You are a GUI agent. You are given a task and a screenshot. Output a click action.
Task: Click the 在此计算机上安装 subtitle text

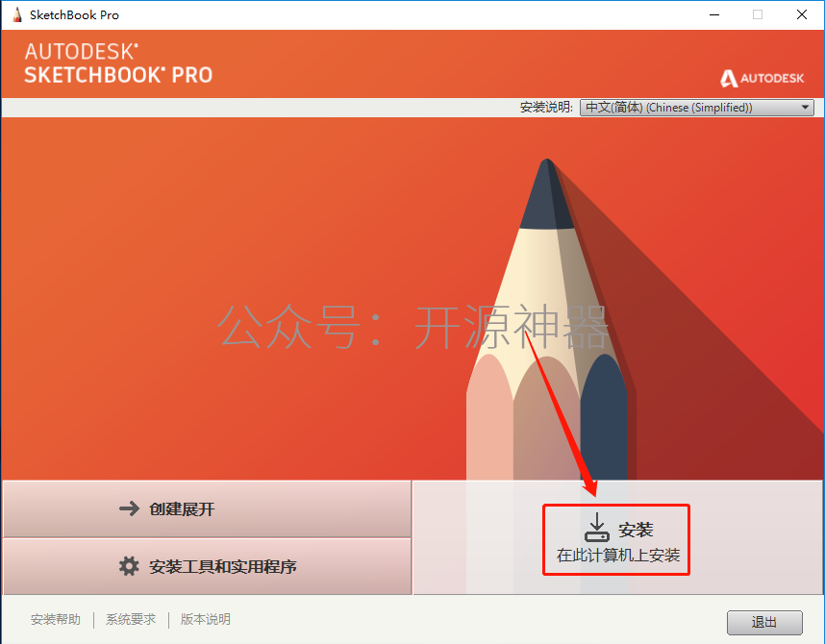point(618,555)
